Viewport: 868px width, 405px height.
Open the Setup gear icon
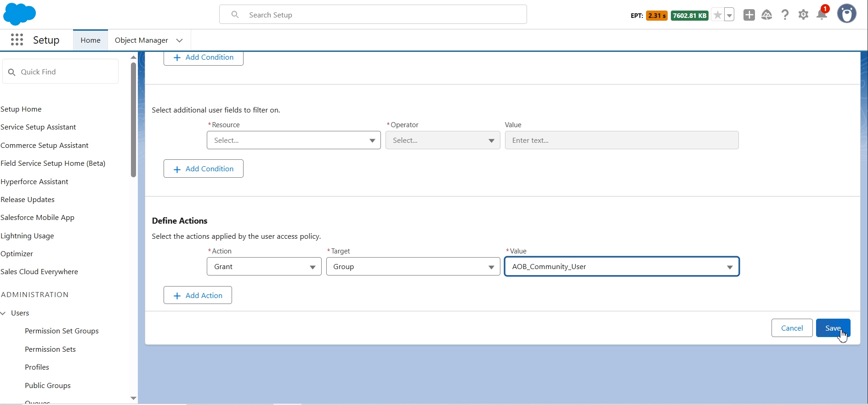pos(803,15)
